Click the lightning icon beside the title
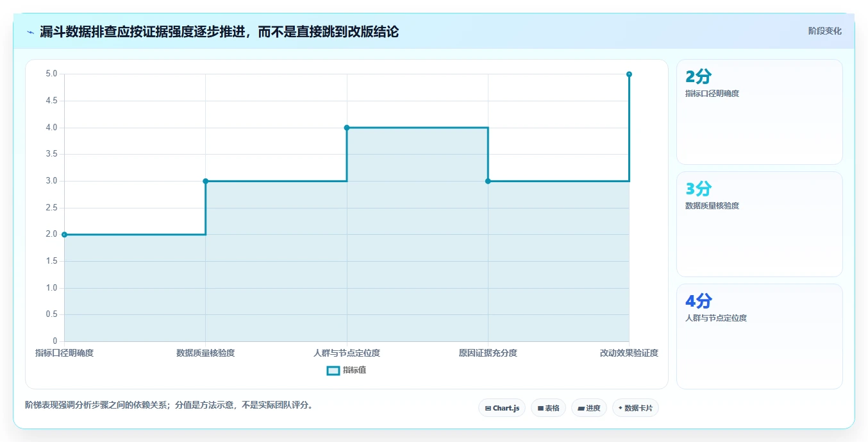 coord(30,32)
